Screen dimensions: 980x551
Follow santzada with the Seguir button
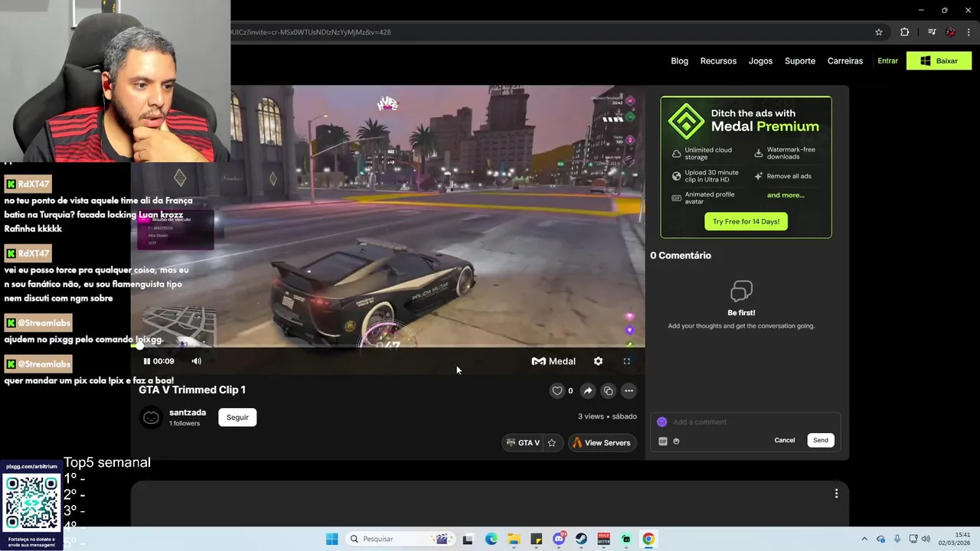click(237, 417)
